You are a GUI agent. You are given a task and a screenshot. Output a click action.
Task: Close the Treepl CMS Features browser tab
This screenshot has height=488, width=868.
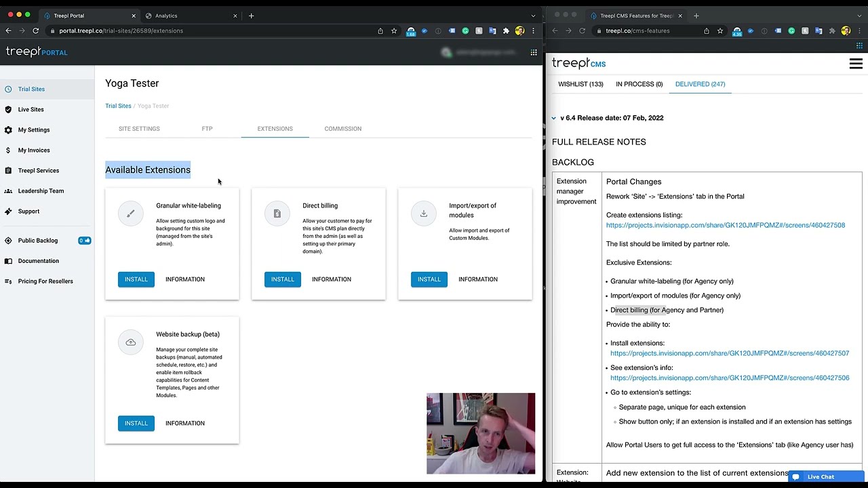680,16
